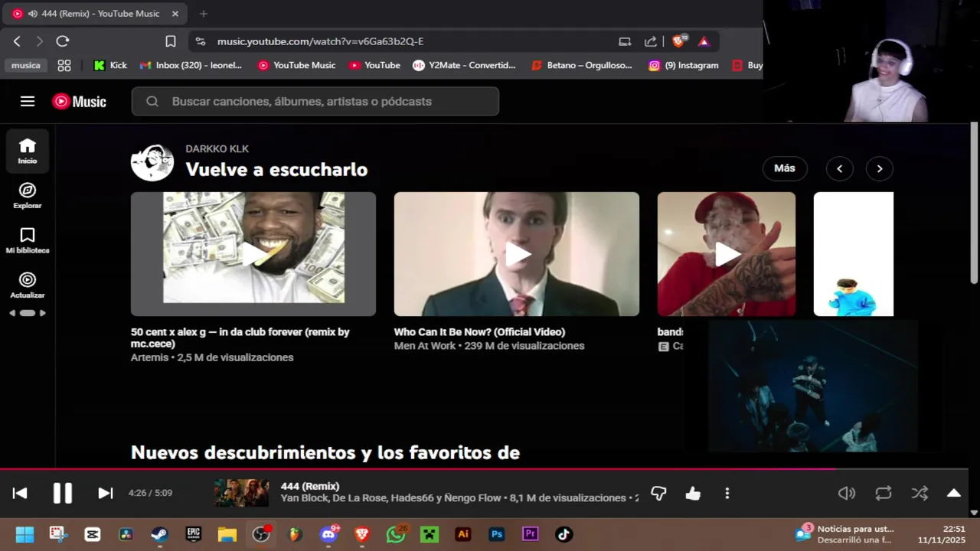This screenshot has height=551, width=980.
Task: Go to Inicio in the sidebar
Action: [x=28, y=151]
